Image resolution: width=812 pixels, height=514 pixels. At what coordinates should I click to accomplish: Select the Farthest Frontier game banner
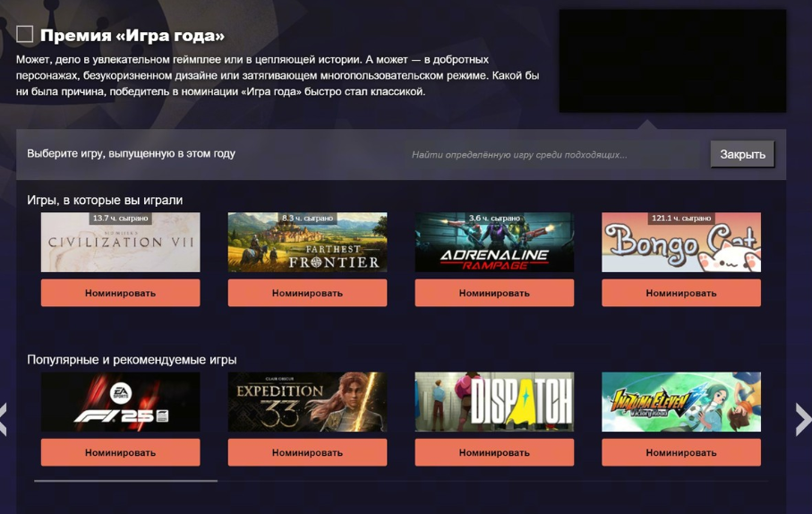click(x=307, y=242)
